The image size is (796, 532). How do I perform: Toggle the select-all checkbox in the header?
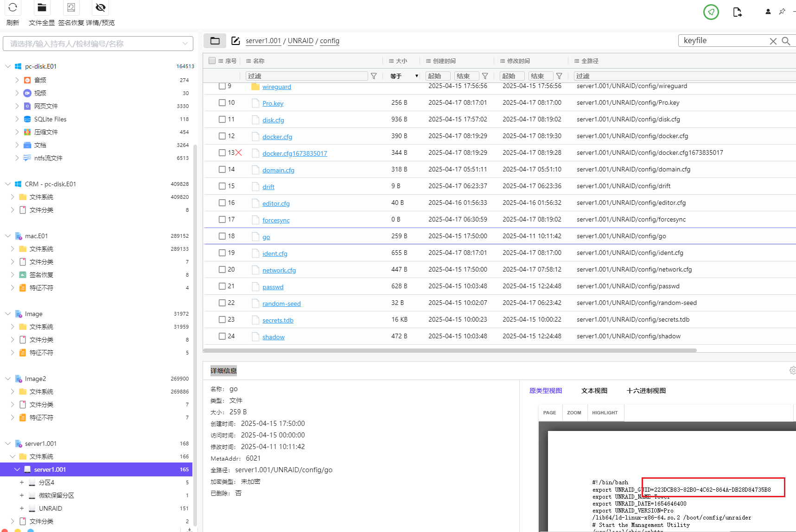pyautogui.click(x=212, y=61)
